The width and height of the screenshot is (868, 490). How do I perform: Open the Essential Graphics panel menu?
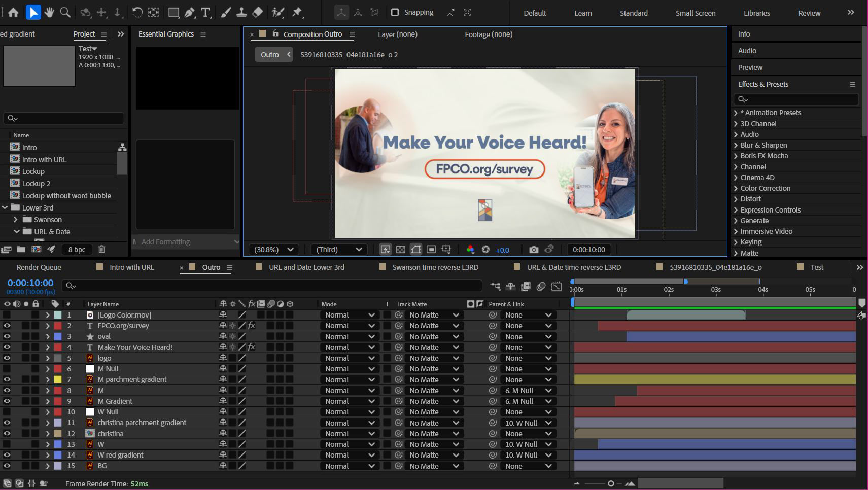point(203,34)
